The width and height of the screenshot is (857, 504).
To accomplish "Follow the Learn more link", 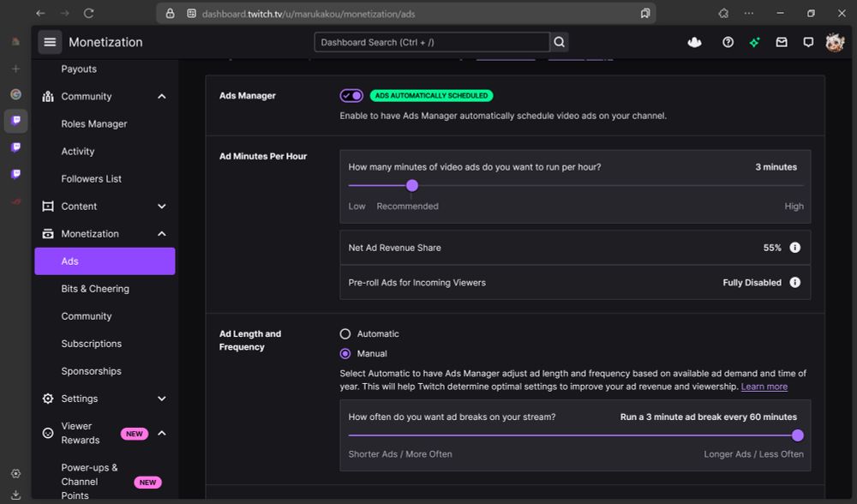I will [764, 387].
